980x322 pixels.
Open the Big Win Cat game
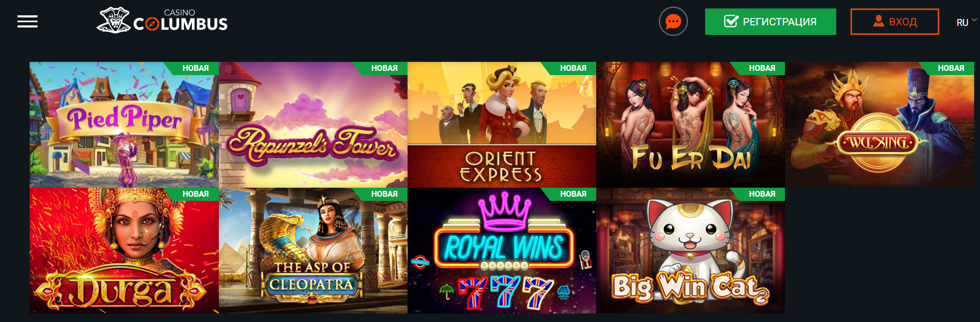click(690, 251)
